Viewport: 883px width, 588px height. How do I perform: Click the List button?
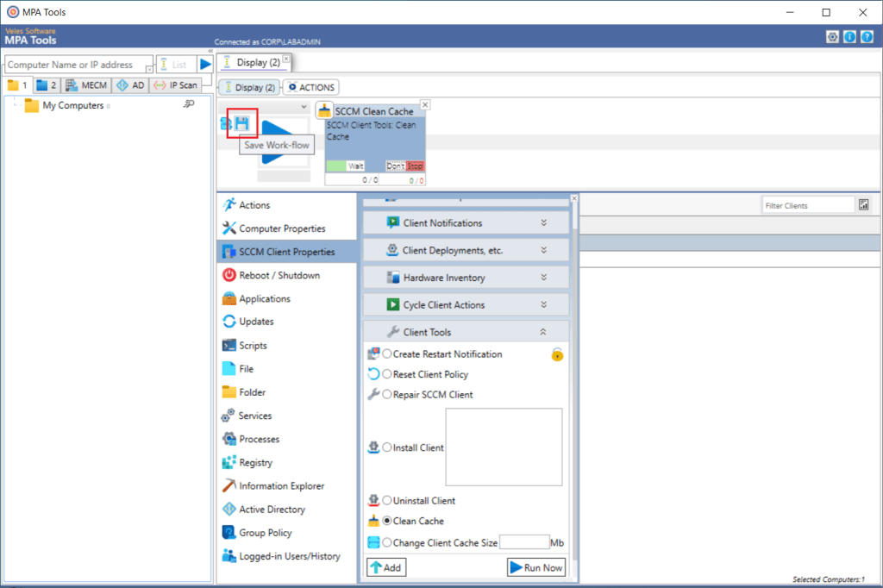click(x=176, y=64)
